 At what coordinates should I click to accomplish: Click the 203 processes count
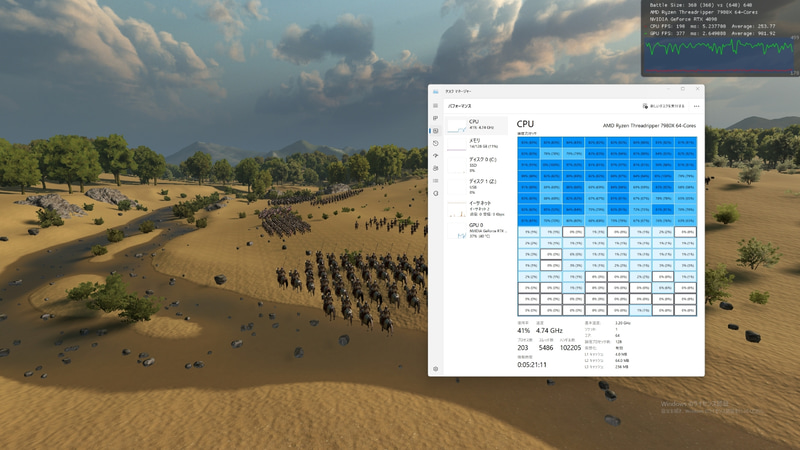[x=523, y=347]
